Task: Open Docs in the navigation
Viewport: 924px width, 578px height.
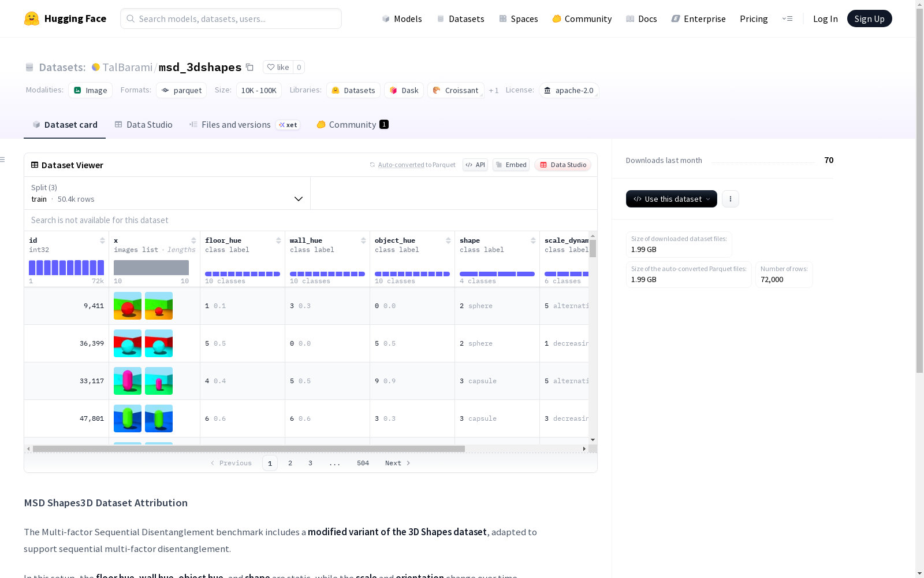Action: tap(642, 18)
